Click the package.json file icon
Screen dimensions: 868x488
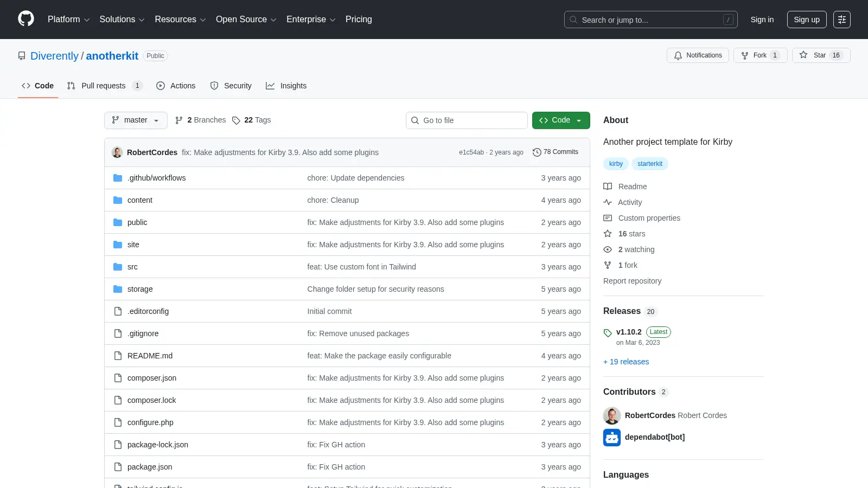pyautogui.click(x=118, y=467)
